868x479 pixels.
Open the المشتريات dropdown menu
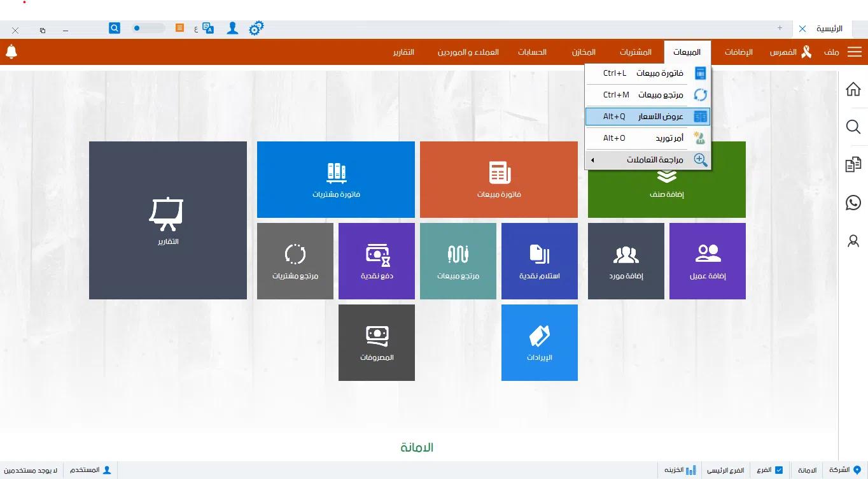click(x=635, y=52)
